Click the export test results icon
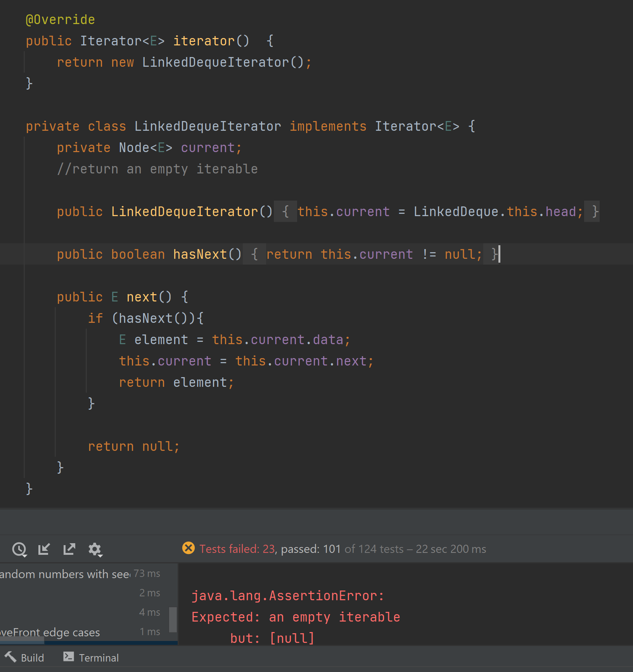The height and width of the screenshot is (672, 633). click(69, 549)
